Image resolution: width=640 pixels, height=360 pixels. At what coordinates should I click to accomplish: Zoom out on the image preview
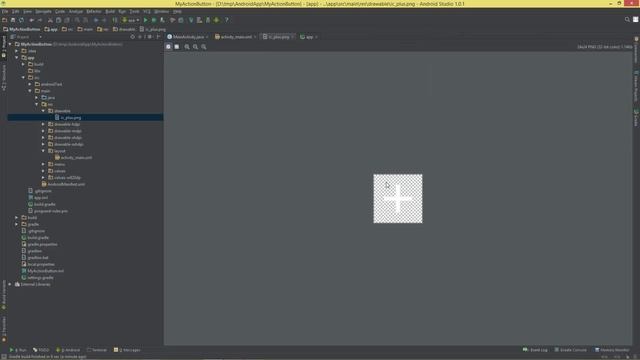point(196,47)
